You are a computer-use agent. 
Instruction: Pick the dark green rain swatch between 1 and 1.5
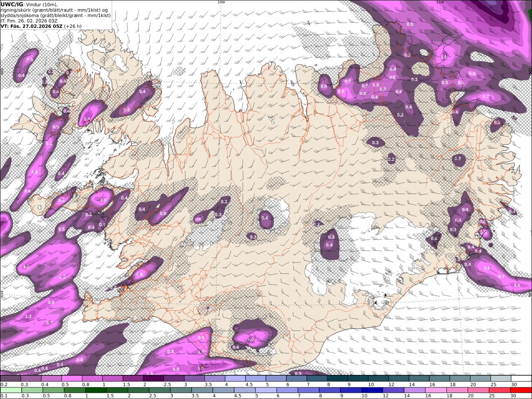(96, 390)
